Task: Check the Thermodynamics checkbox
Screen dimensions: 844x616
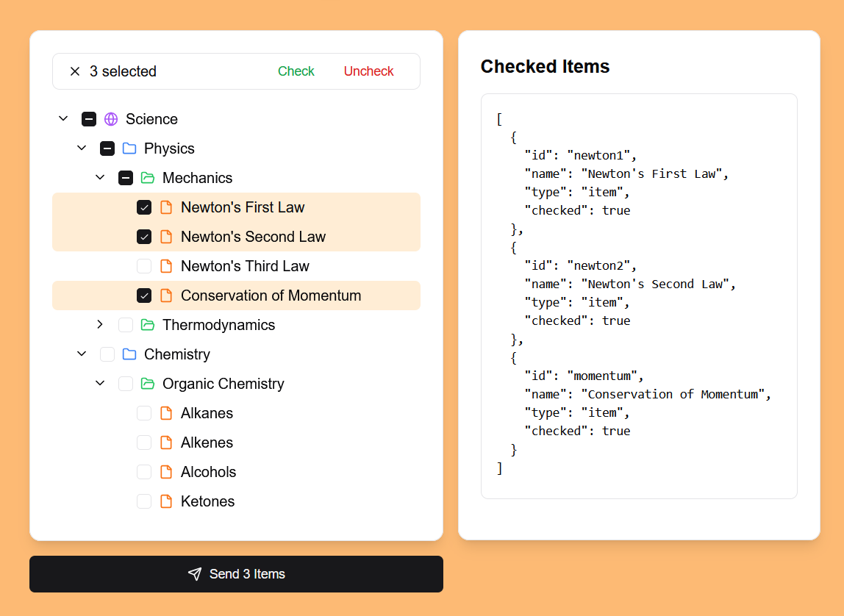Action: 126,324
